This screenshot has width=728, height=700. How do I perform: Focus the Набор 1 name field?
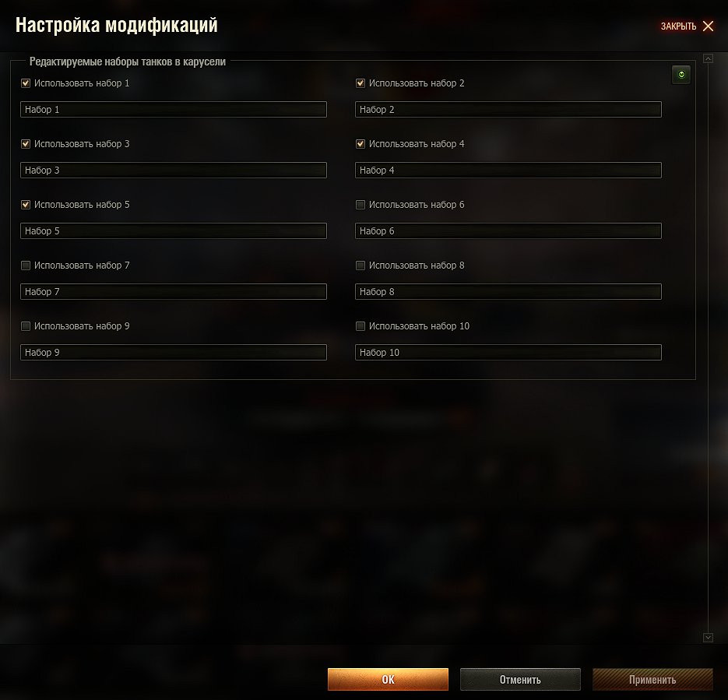click(x=174, y=110)
